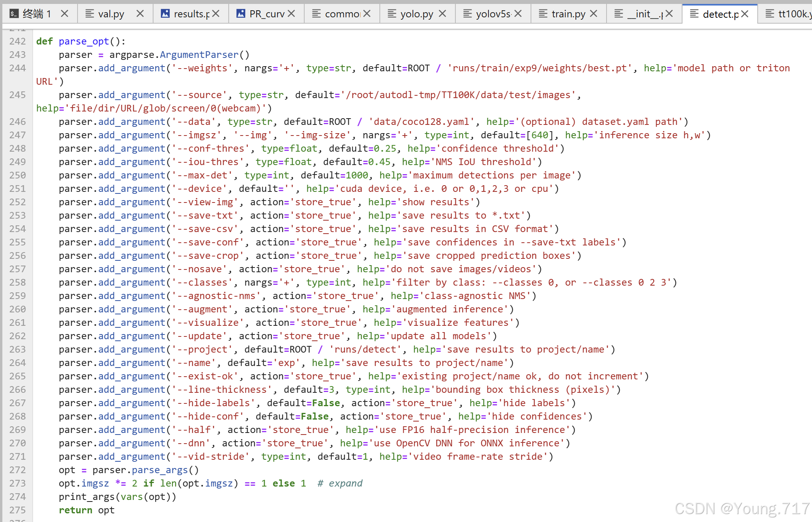This screenshot has height=522, width=812.
Task: Place cursor on 'return opt' line
Action: tap(87, 510)
